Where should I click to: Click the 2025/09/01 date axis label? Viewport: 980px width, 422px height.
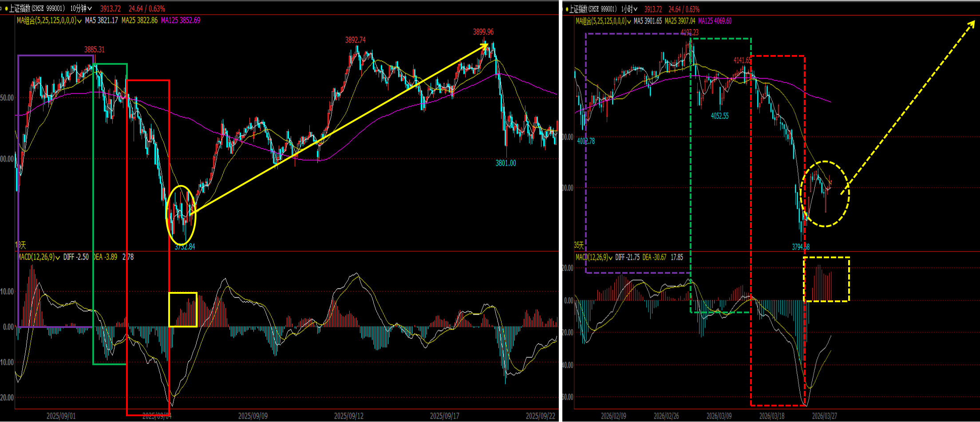[61, 416]
